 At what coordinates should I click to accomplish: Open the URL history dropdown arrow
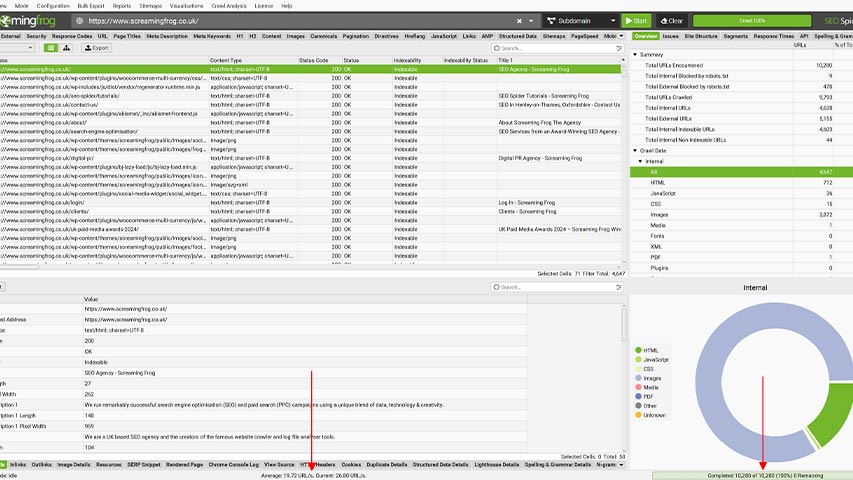(532, 20)
